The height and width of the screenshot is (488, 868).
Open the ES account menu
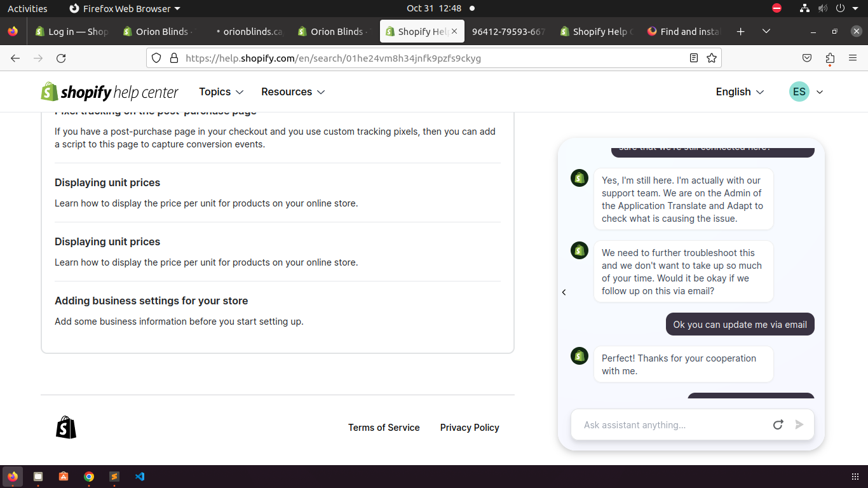[x=806, y=92]
